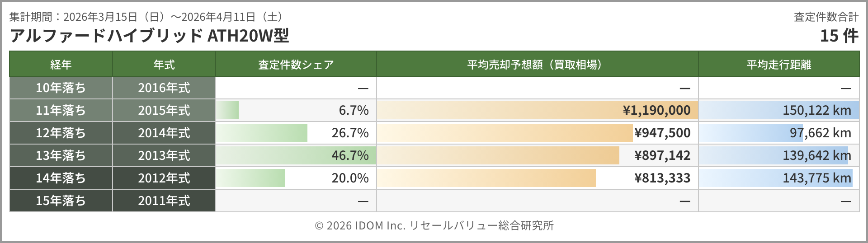This screenshot has height=243, width=868.
Task: Select the 平均走行距離 column header
Action: pos(778,65)
